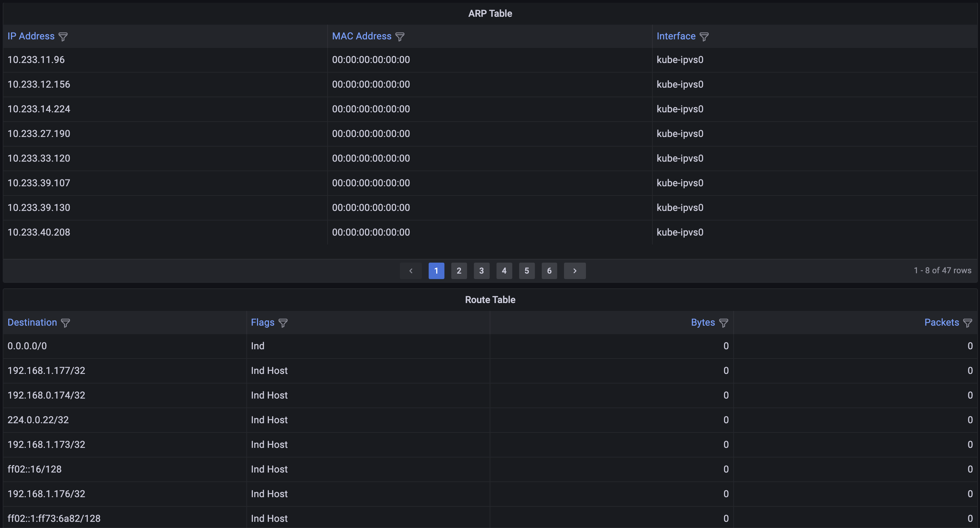Select the 224.0.0.22/32 destination cell
Screen dimensions: 980x528
38,420
